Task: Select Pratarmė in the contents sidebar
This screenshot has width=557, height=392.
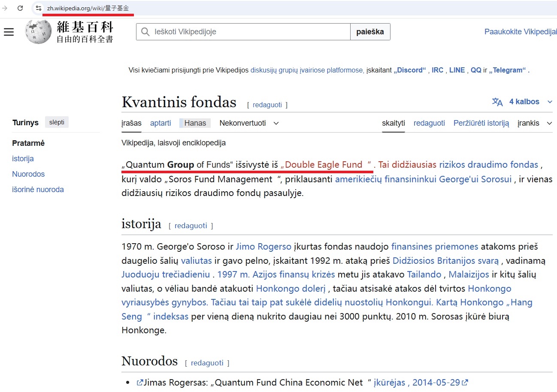Action: click(x=28, y=143)
